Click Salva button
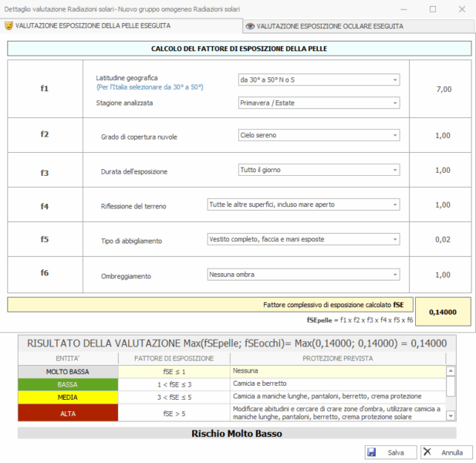This screenshot has width=476, height=463. (x=390, y=452)
